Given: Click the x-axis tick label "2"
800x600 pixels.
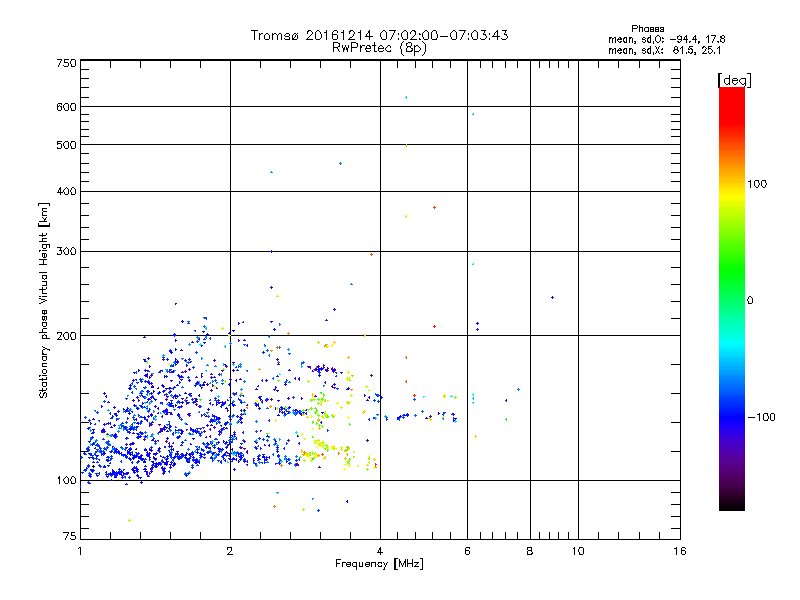Looking at the screenshot, I should click(230, 551).
